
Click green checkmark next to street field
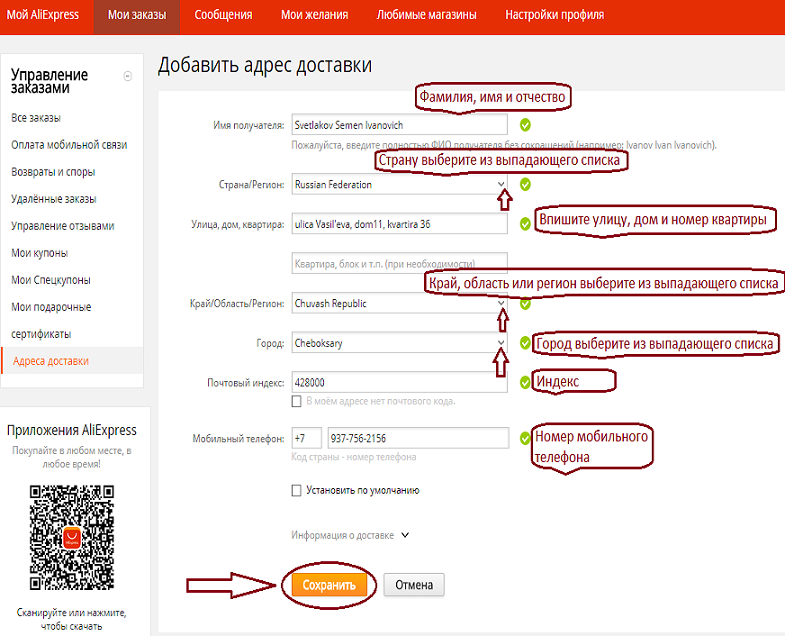pyautogui.click(x=525, y=224)
